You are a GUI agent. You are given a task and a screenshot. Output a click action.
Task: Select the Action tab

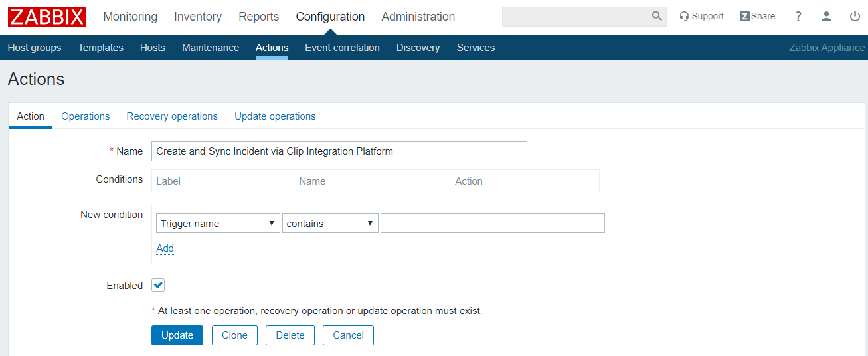tap(31, 116)
